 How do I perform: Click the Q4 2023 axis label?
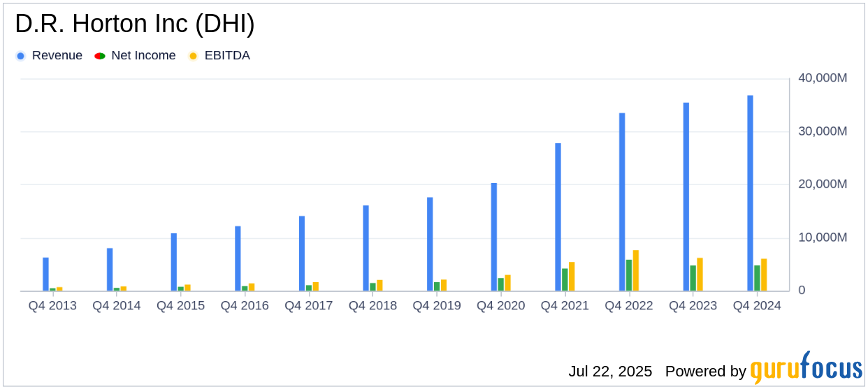tap(693, 306)
